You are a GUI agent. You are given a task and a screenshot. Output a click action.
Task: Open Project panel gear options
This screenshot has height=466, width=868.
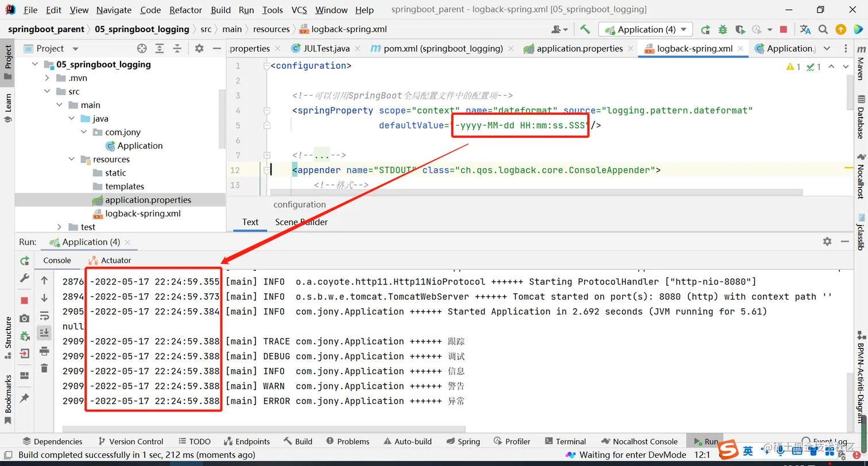tap(199, 49)
